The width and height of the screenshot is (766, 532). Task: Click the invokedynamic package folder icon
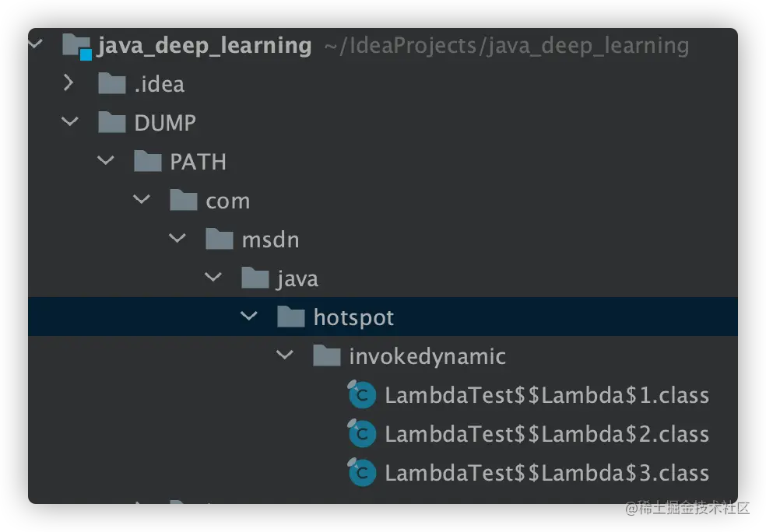tap(325, 355)
